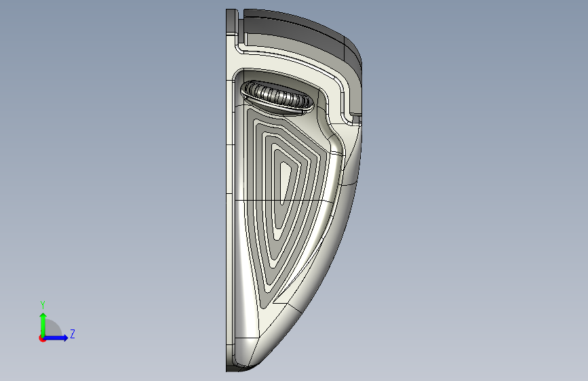Select the blue Z axis arrow
588x381 pixels.
56,338
